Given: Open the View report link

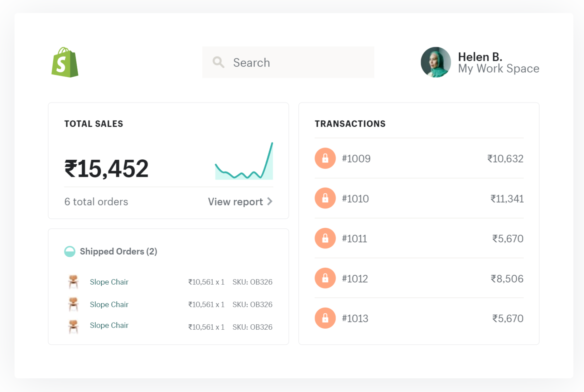Looking at the screenshot, I should [x=240, y=202].
